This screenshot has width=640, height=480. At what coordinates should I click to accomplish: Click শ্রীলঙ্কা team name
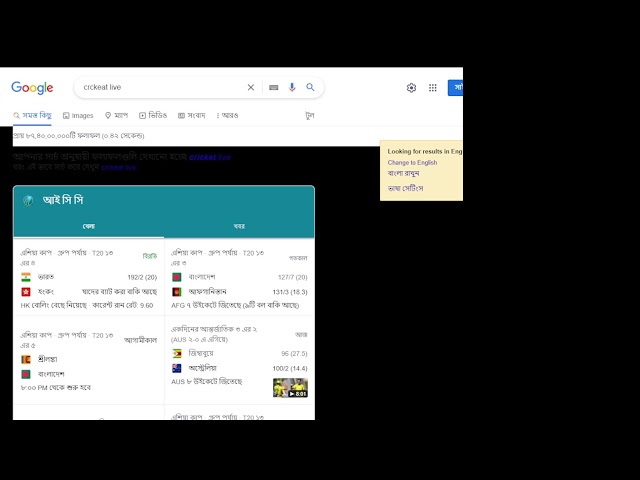coord(47,359)
